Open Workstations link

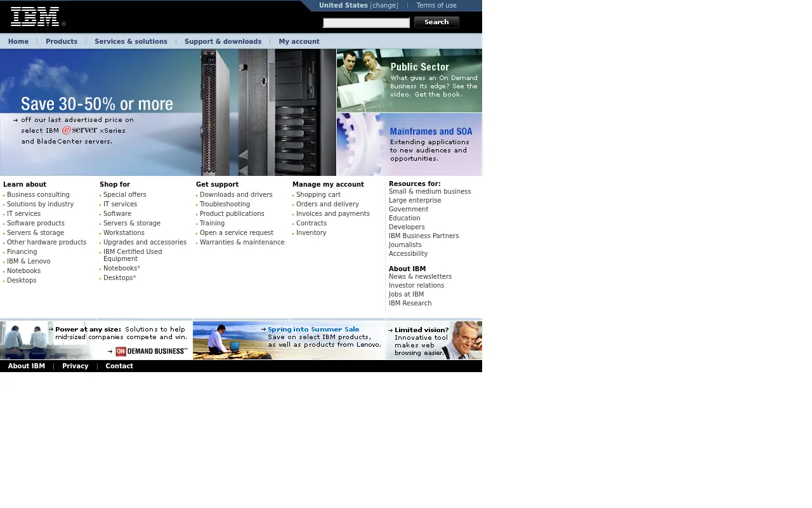click(124, 233)
